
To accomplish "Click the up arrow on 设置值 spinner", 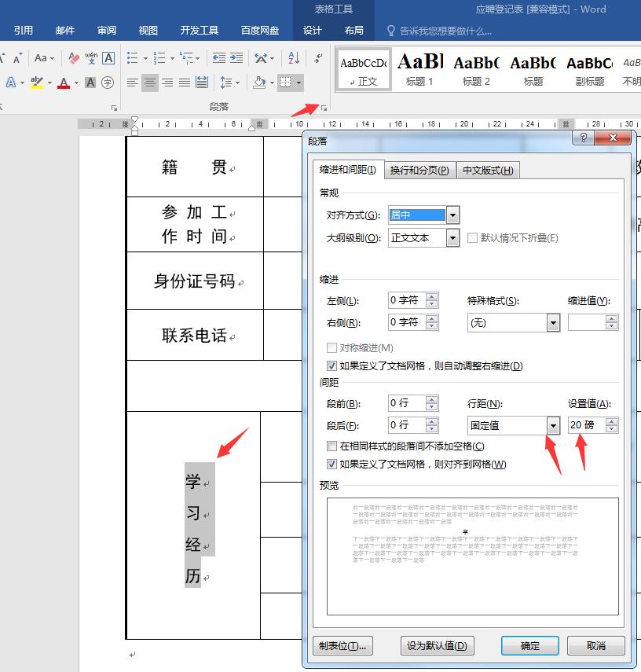I will click(x=611, y=420).
